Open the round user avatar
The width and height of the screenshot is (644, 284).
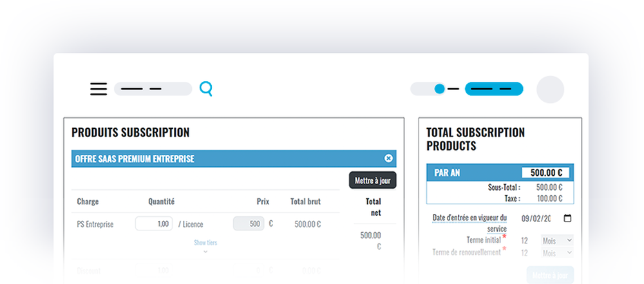tap(551, 89)
